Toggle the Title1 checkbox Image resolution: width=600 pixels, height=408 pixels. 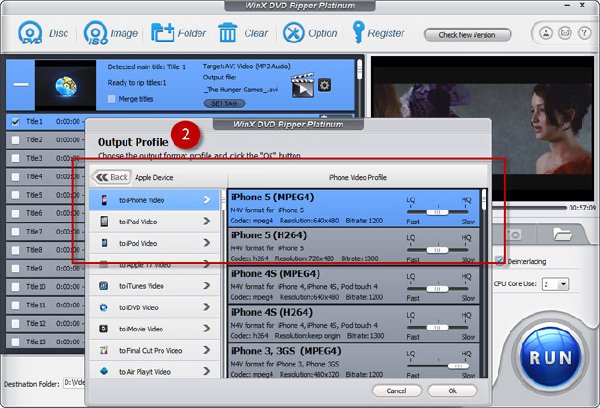click(x=15, y=122)
